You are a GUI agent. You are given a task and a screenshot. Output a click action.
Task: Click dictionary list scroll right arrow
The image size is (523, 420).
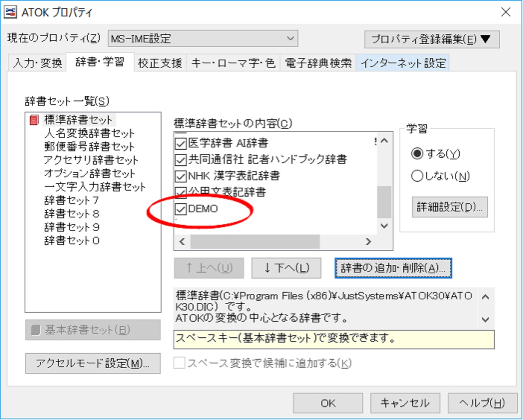click(368, 242)
